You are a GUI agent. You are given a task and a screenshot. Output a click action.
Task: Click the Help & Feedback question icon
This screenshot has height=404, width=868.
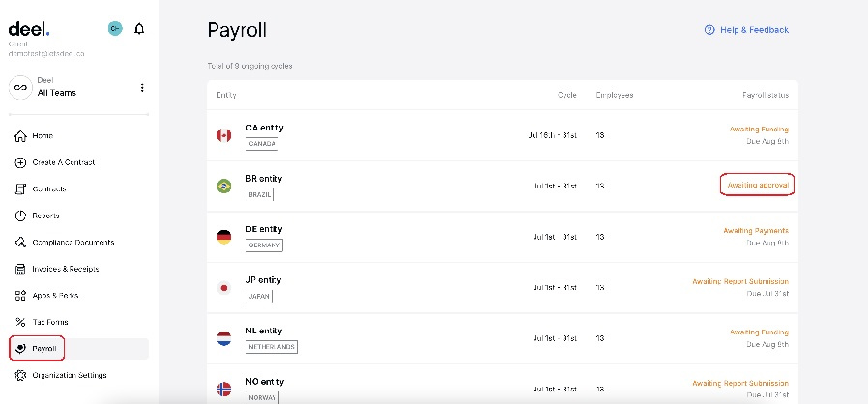point(709,30)
